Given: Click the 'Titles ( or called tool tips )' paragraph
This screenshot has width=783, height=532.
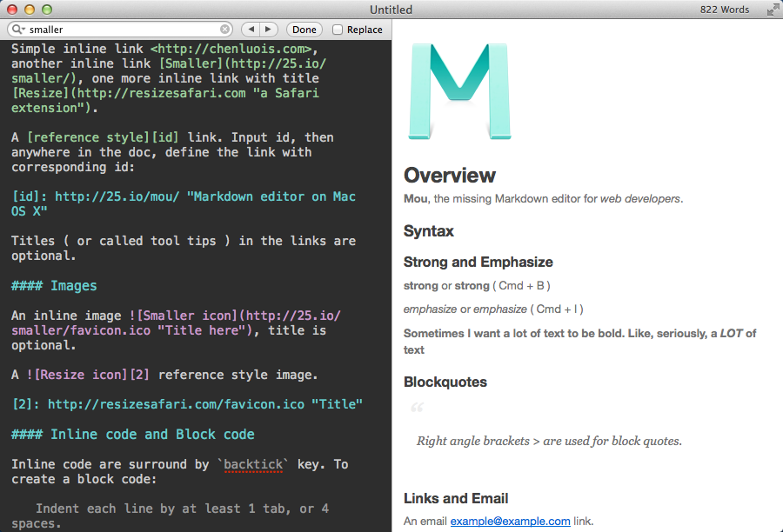Looking at the screenshot, I should [184, 249].
